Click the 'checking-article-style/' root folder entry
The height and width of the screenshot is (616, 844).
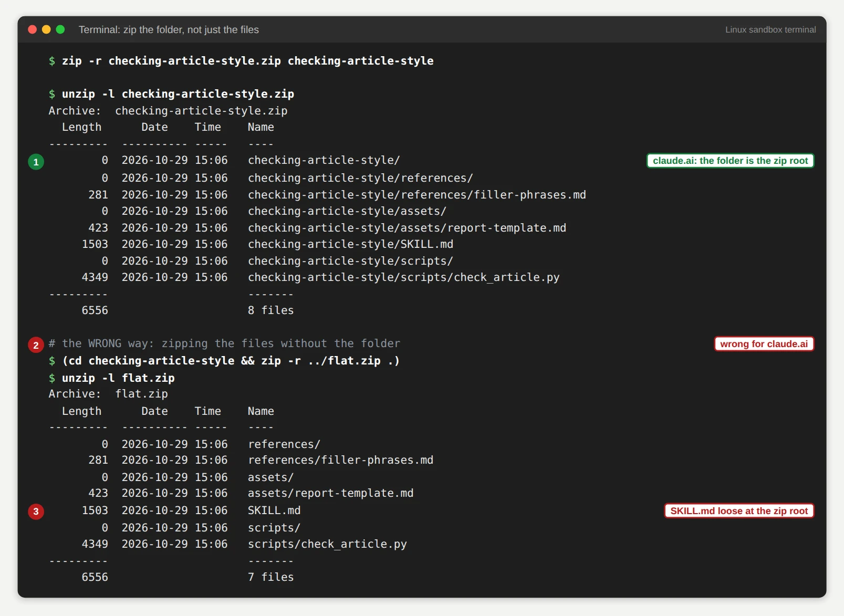(x=324, y=160)
